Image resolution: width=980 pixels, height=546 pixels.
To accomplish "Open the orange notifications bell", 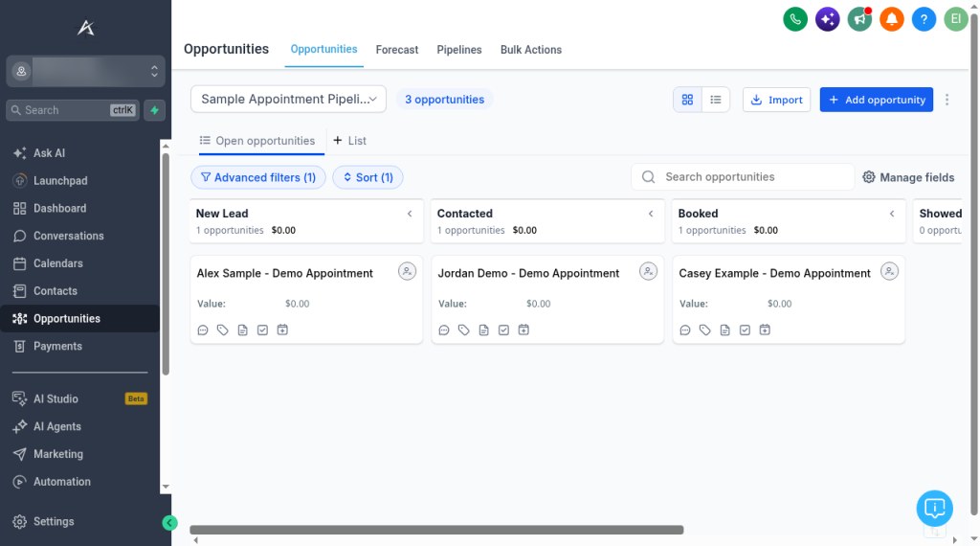I will [x=892, y=19].
